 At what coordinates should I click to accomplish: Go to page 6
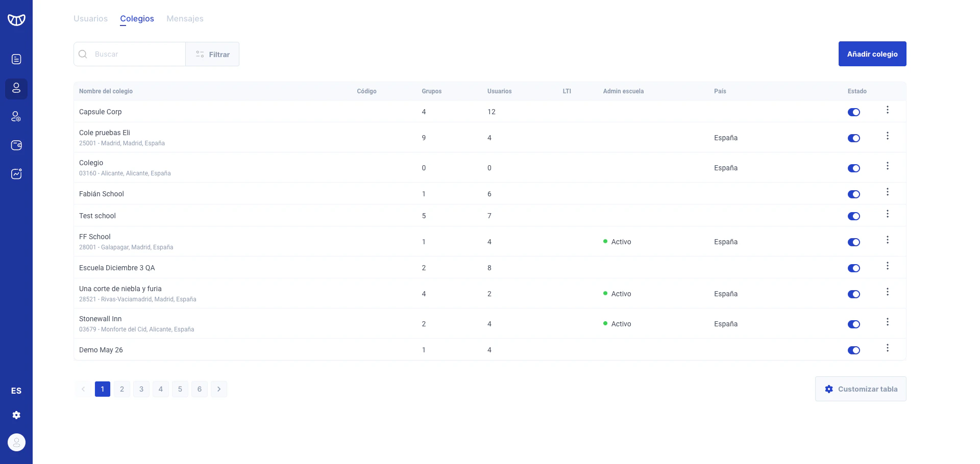click(200, 389)
